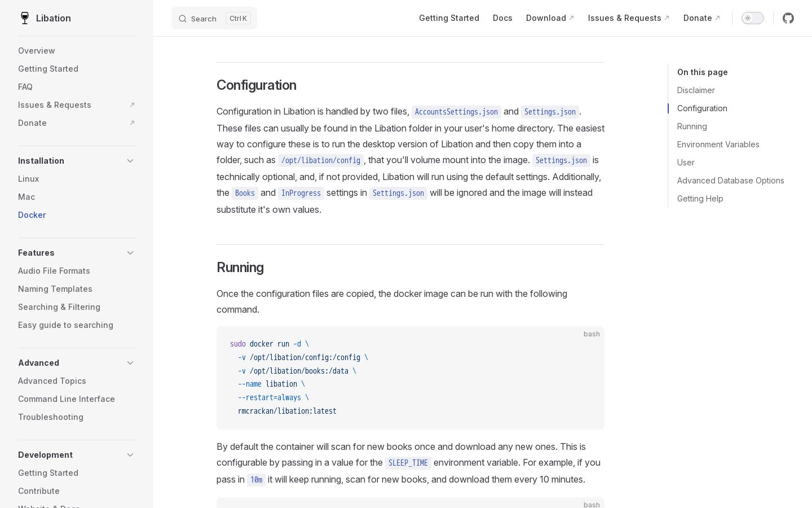812x508 pixels.
Task: Open the GitHub repository icon
Action: coord(788,18)
